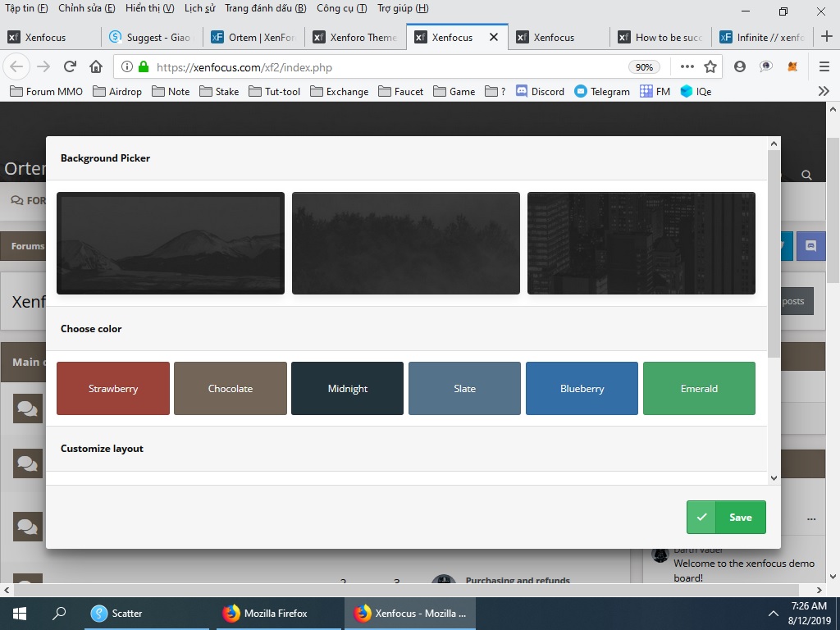The height and width of the screenshot is (630, 840).
Task: Open the Game bookmark folder
Action: (x=454, y=91)
